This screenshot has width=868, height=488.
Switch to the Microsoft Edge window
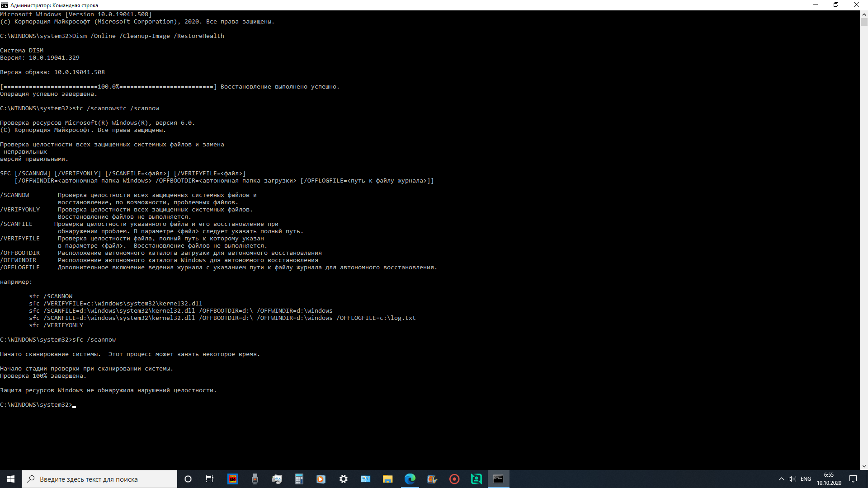pos(410,479)
